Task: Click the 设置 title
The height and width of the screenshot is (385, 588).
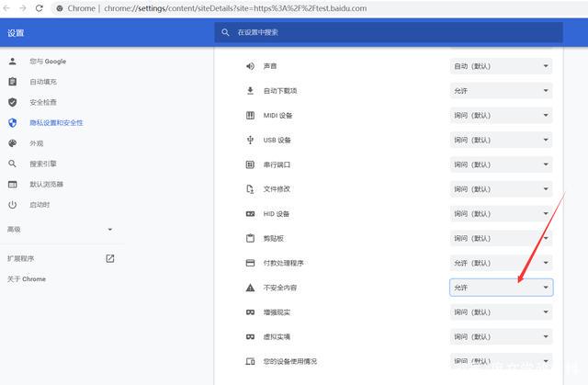Action: 16,33
